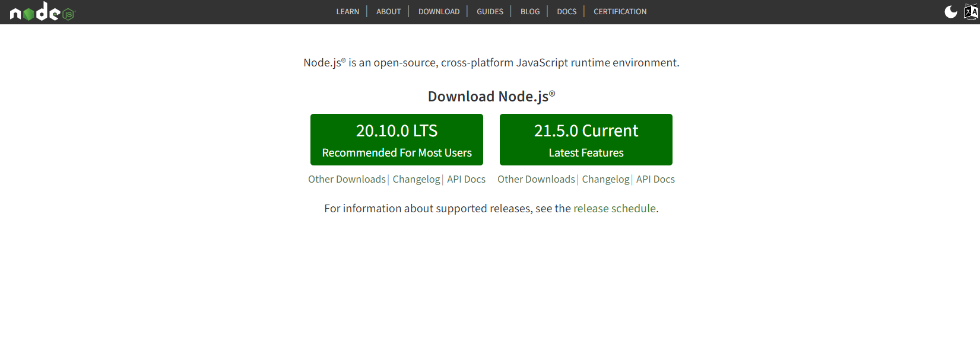The height and width of the screenshot is (351, 980).
Task: Click the open-source JavaScript runtime description text
Action: click(x=491, y=62)
